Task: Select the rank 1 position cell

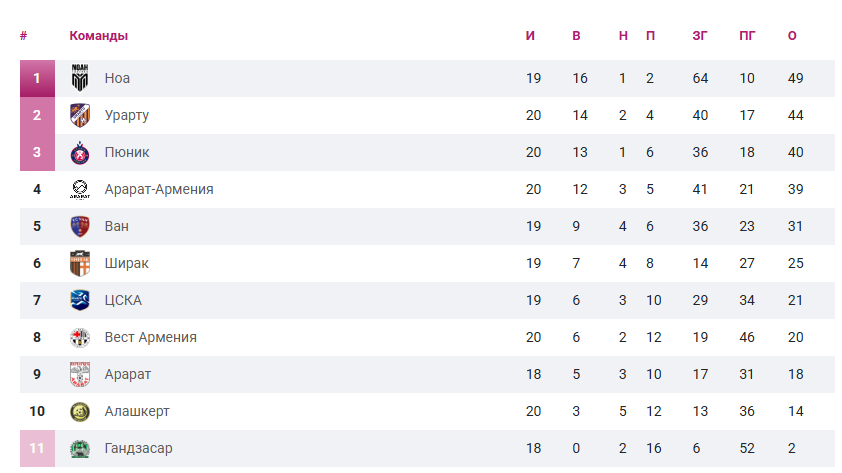Action: click(37, 78)
